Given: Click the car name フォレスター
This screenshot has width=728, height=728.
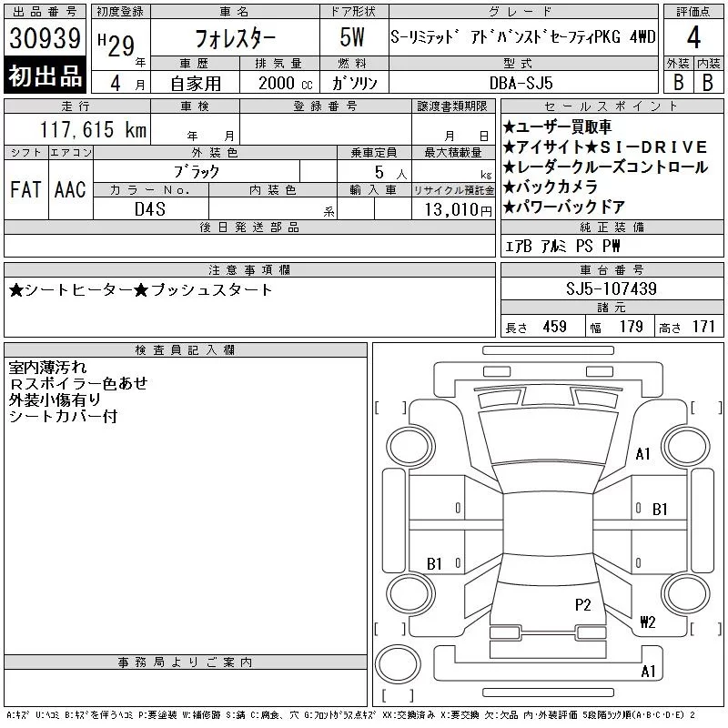Looking at the screenshot, I should (234, 40).
